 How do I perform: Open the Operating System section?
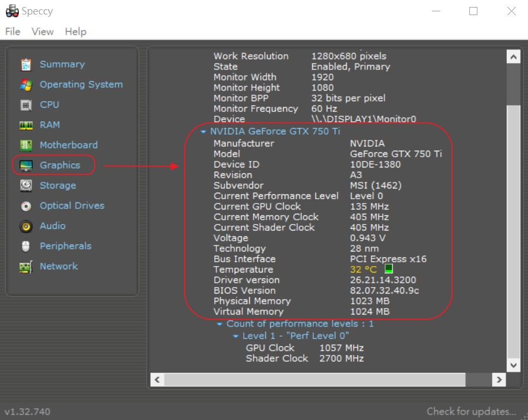click(x=81, y=85)
